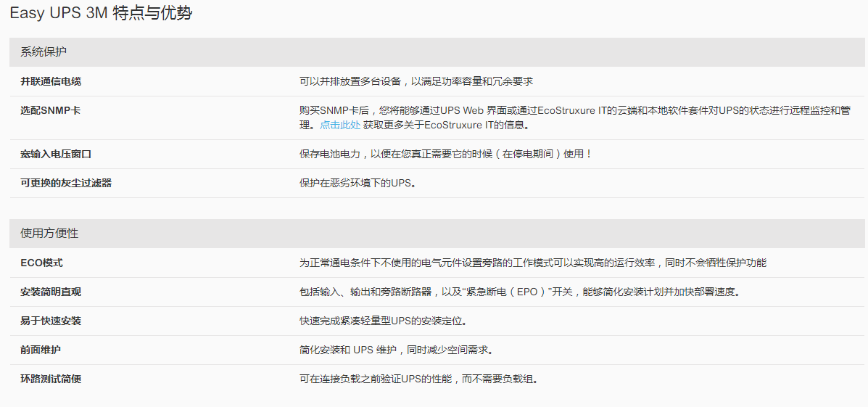Click the 点击此处 link
Screen dimensions: 868x407
click(x=340, y=125)
